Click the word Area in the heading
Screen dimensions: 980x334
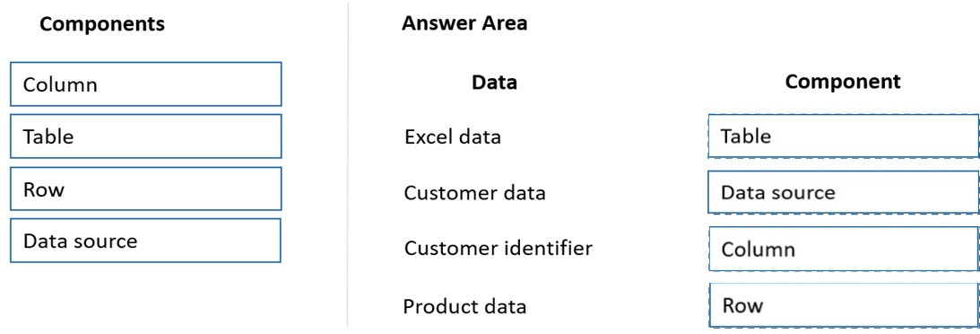[x=503, y=23]
